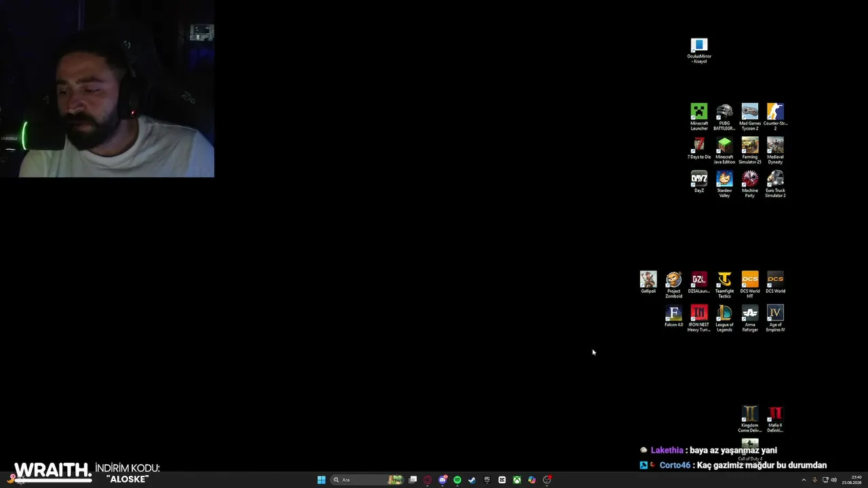
Task: Select the Mafia II Definitive Edition icon
Action: tap(775, 420)
